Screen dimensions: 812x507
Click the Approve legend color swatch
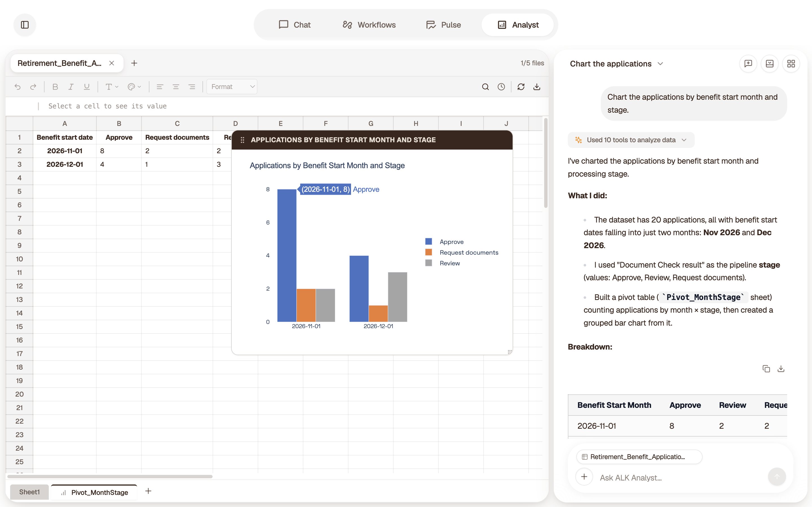tap(429, 241)
